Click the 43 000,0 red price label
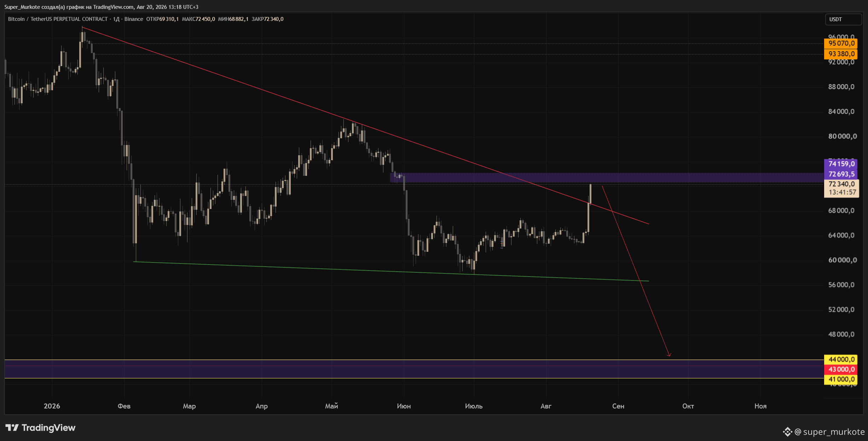Image resolution: width=868 pixels, height=441 pixels. (841, 369)
